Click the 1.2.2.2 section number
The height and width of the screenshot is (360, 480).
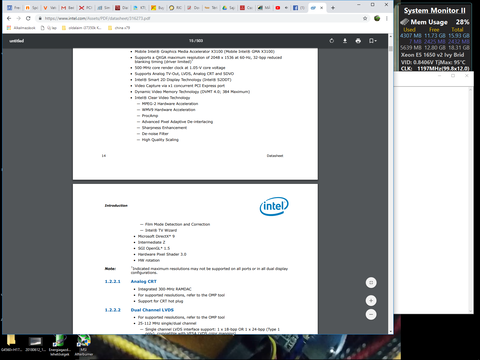tap(113, 310)
